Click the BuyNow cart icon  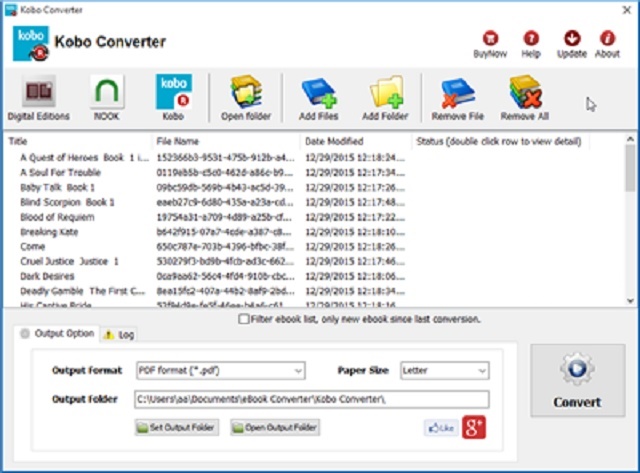click(490, 38)
